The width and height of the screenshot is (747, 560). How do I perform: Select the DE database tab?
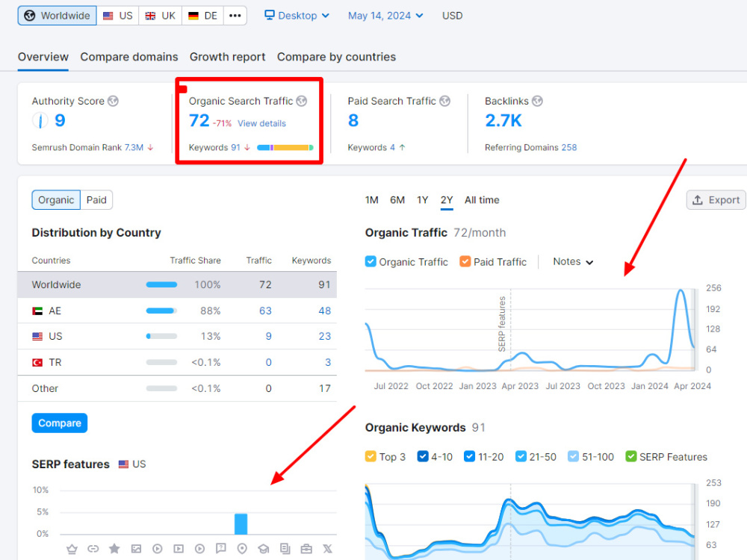[203, 16]
